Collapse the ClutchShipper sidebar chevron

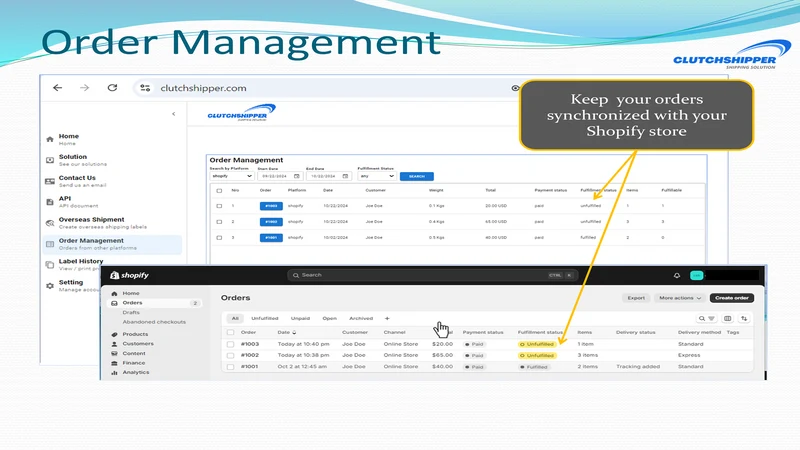(x=173, y=114)
